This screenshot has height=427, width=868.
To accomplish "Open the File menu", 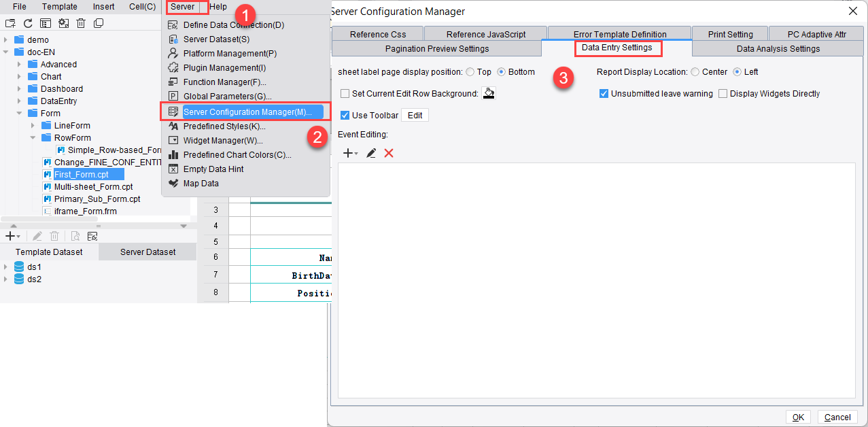I will tap(20, 7).
